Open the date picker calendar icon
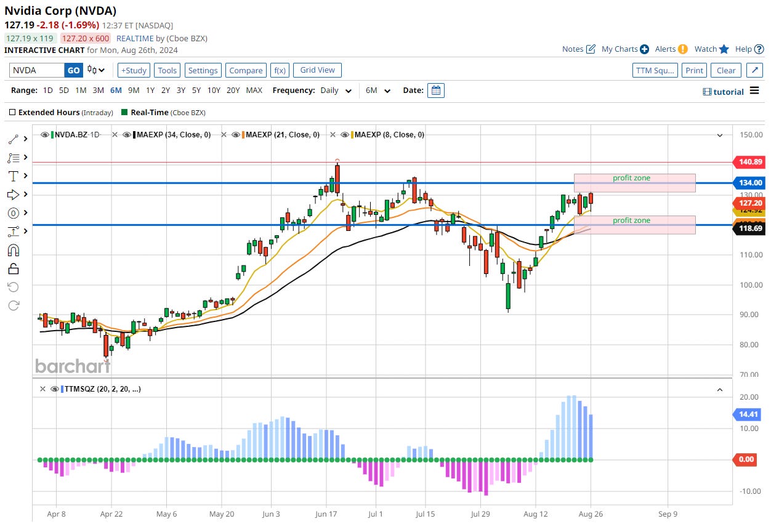Viewport: 771px width, 532px height. 436,91
